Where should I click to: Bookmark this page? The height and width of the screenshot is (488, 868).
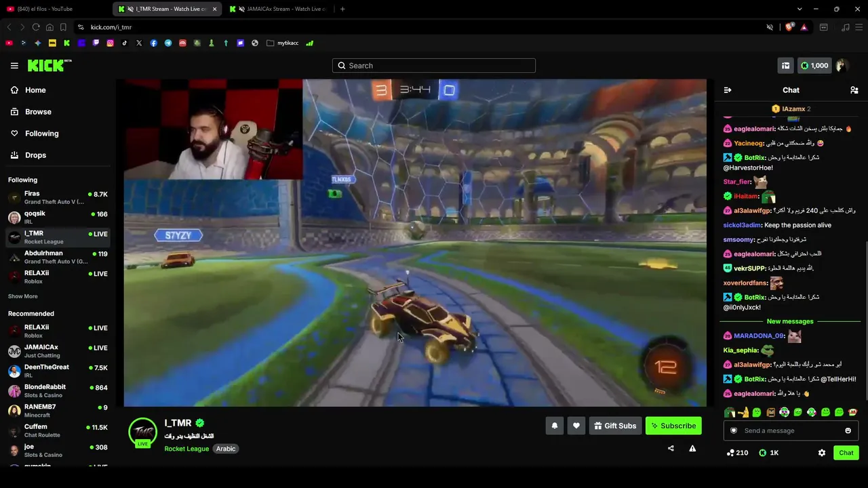click(63, 27)
